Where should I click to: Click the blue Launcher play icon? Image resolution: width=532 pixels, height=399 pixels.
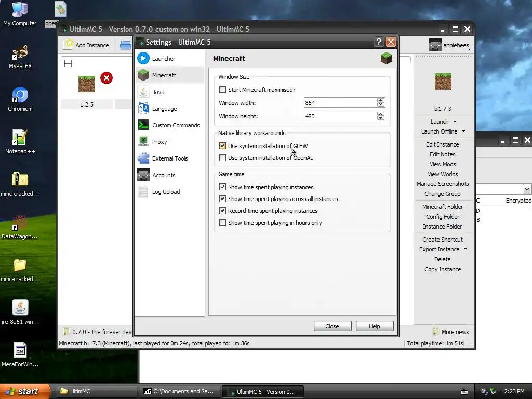143,58
